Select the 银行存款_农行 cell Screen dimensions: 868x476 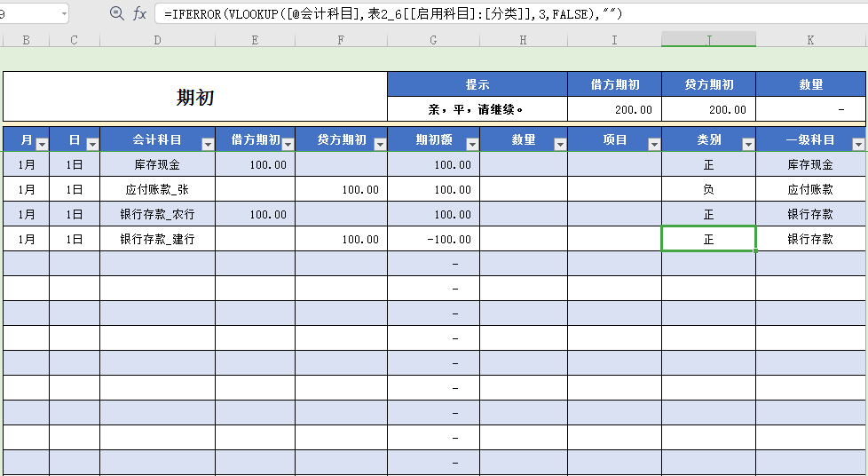click(x=158, y=214)
